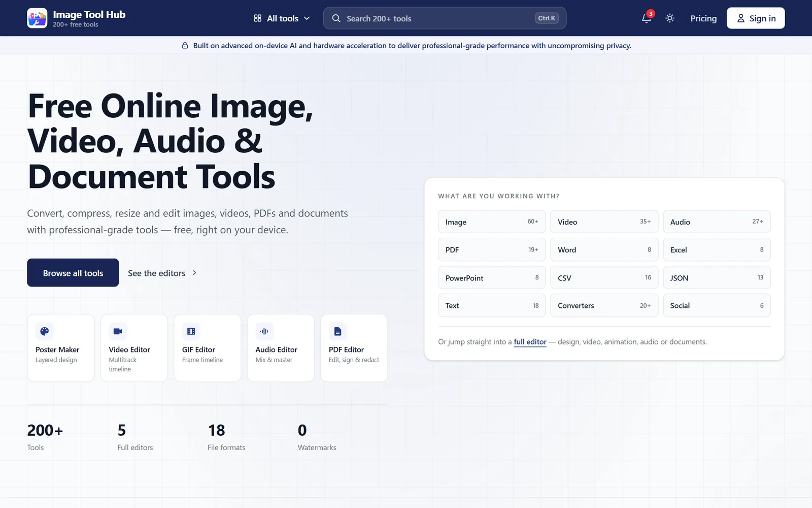Screen dimensions: 812x508
Task: Click the lock icon in the privacy banner
Action: pyautogui.click(x=185, y=45)
